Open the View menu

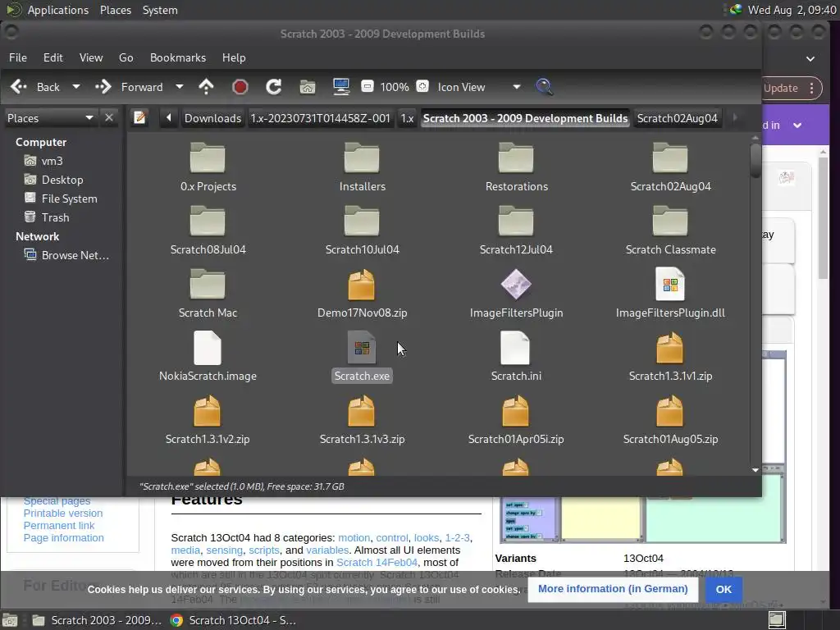(91, 57)
